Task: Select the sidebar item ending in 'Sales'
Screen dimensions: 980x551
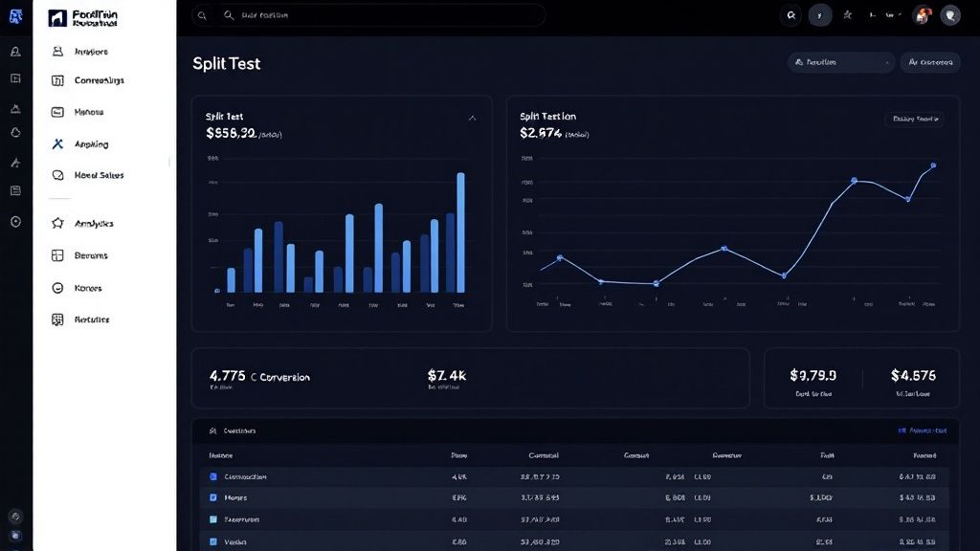Action: (89, 176)
